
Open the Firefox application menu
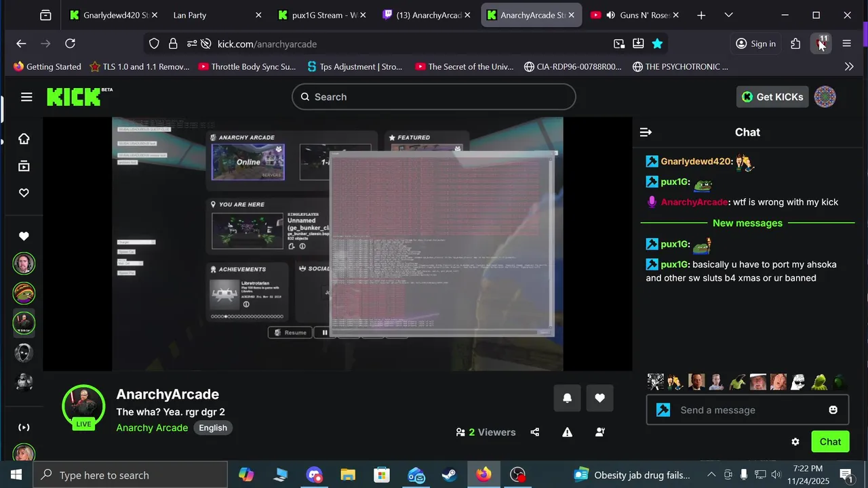(846, 43)
